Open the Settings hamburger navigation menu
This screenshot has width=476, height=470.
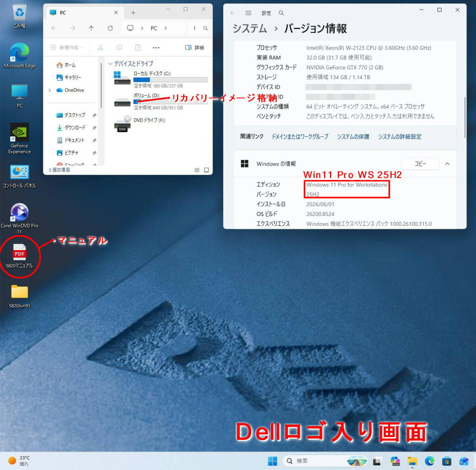click(248, 13)
